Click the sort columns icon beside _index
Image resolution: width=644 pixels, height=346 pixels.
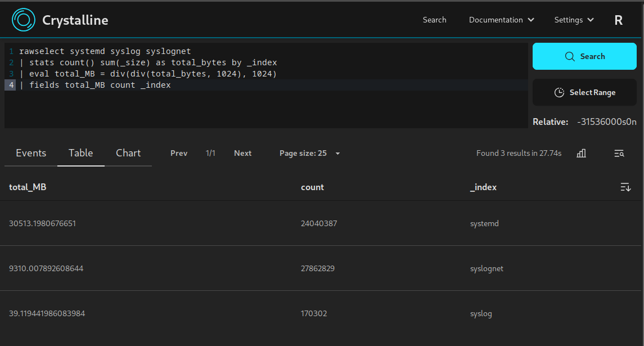[625, 187]
